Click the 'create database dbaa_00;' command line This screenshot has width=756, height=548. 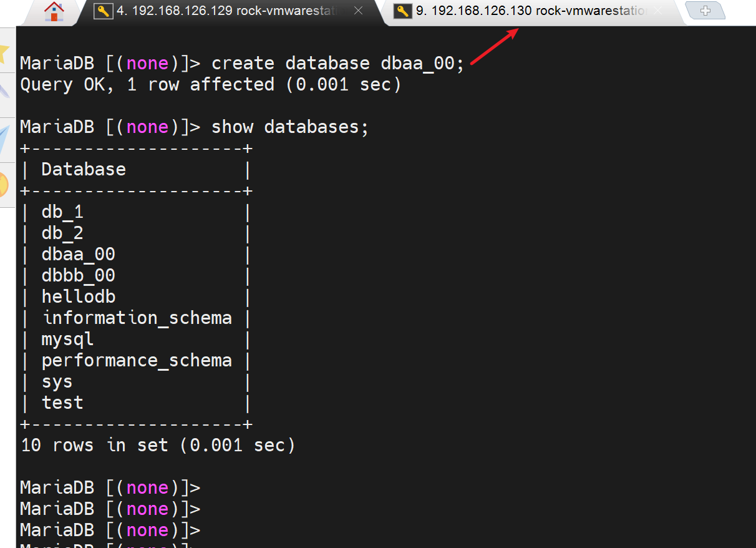pyautogui.click(x=337, y=64)
